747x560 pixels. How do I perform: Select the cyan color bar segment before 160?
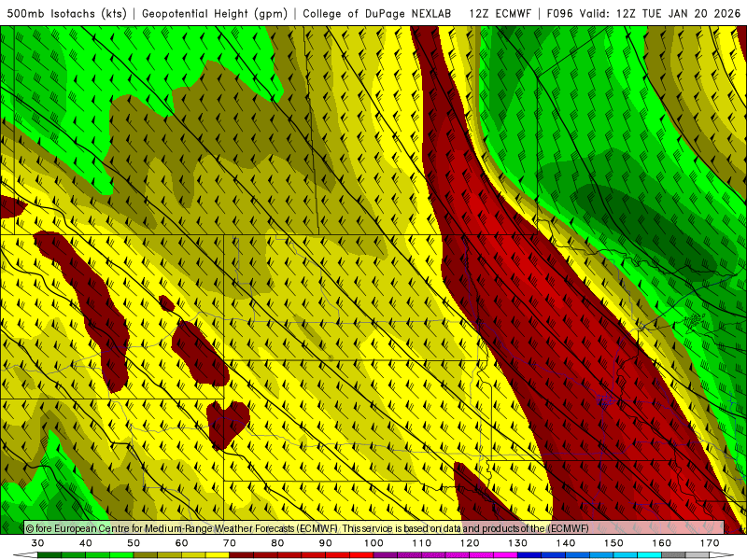649,554
